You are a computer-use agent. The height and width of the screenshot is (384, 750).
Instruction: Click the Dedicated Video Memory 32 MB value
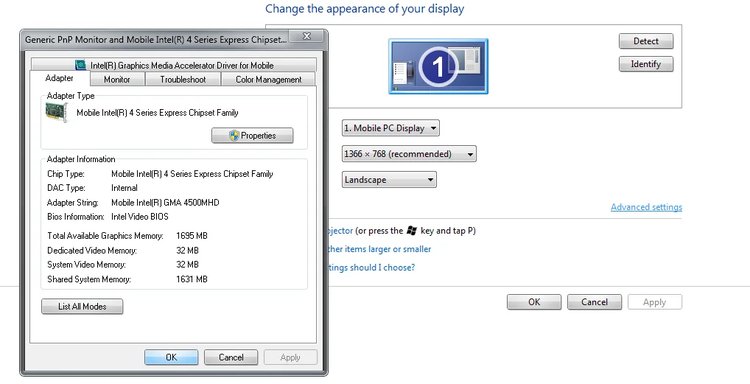(187, 251)
